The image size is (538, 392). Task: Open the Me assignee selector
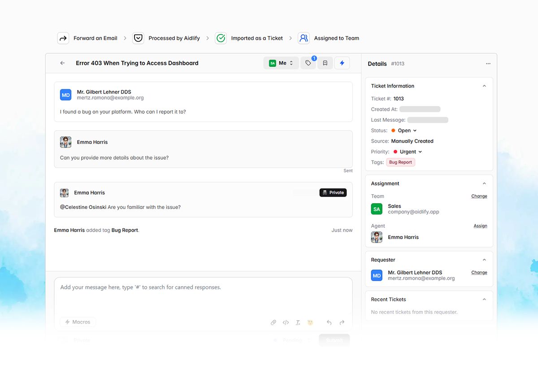(x=281, y=63)
